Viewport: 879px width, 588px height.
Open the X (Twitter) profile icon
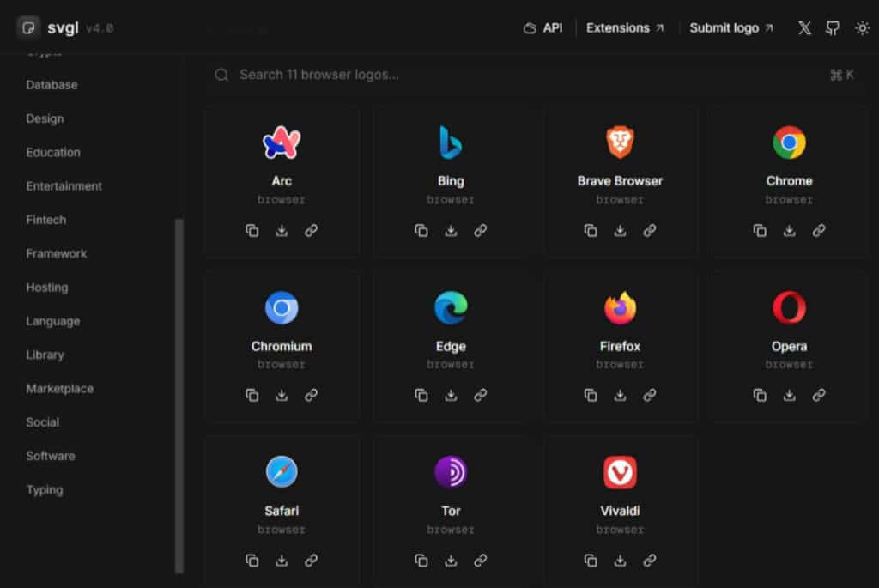coord(804,28)
